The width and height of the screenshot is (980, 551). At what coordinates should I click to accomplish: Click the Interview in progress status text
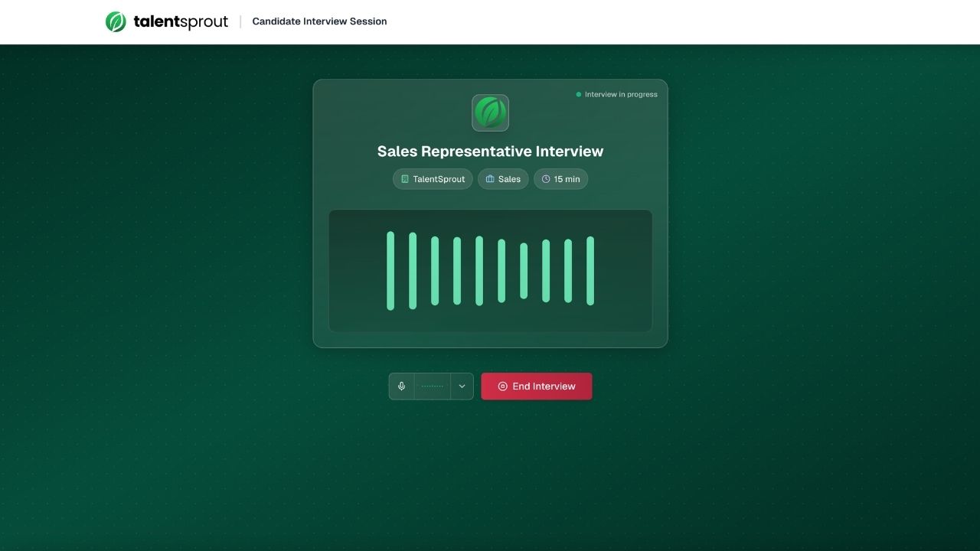(x=621, y=95)
